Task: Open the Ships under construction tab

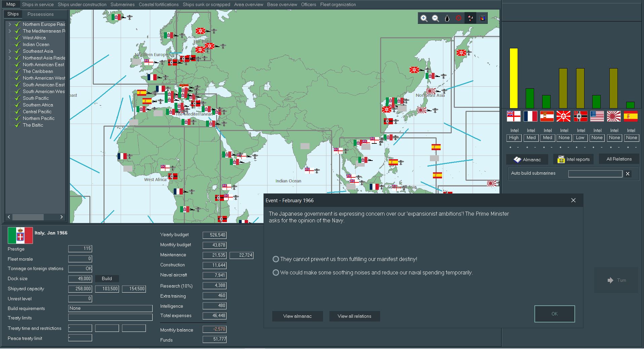Action: 82,4
